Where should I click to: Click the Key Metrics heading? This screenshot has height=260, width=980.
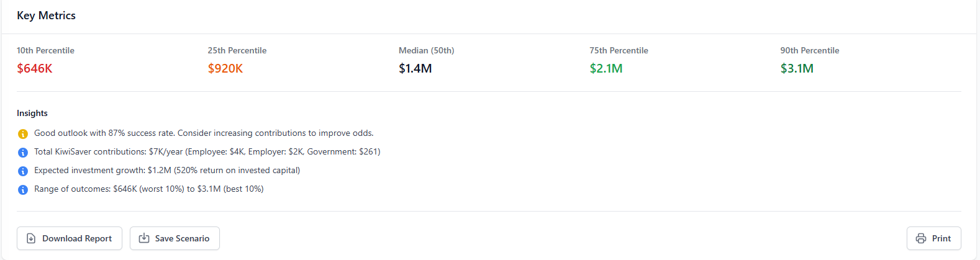[x=46, y=16]
